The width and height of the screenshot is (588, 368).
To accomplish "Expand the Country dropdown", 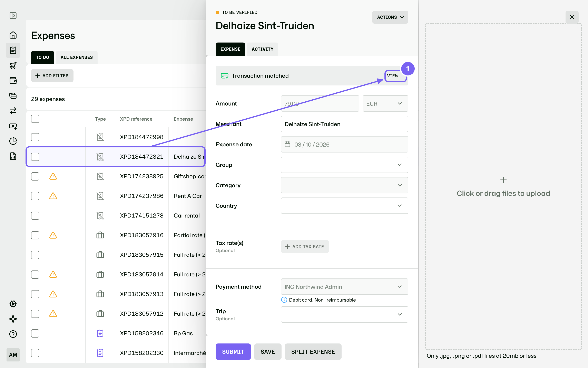I will tap(344, 206).
